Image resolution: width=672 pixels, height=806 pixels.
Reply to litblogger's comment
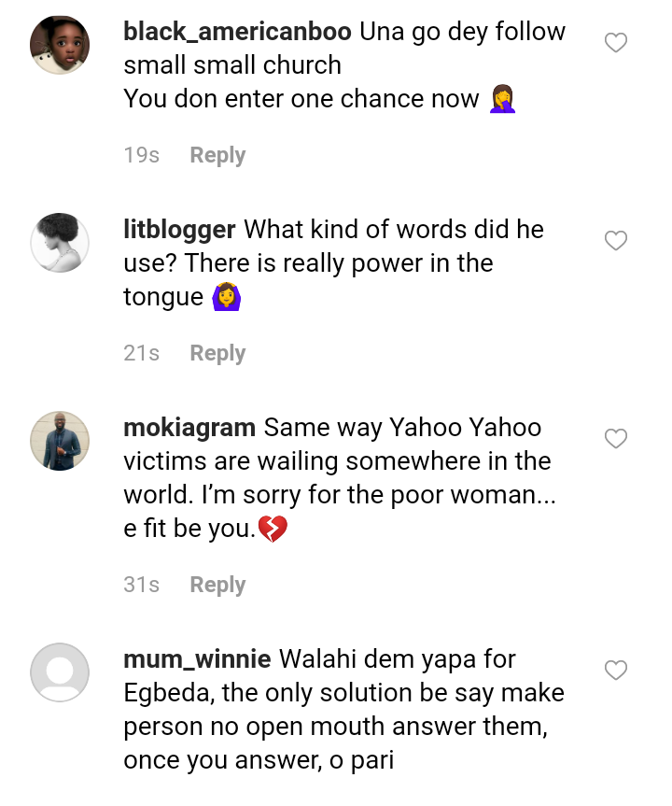coord(217,353)
